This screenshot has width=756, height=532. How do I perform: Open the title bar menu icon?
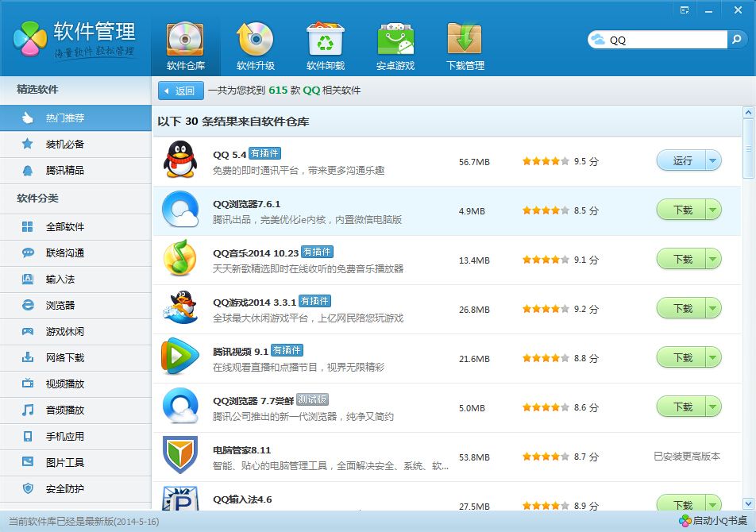[685, 10]
